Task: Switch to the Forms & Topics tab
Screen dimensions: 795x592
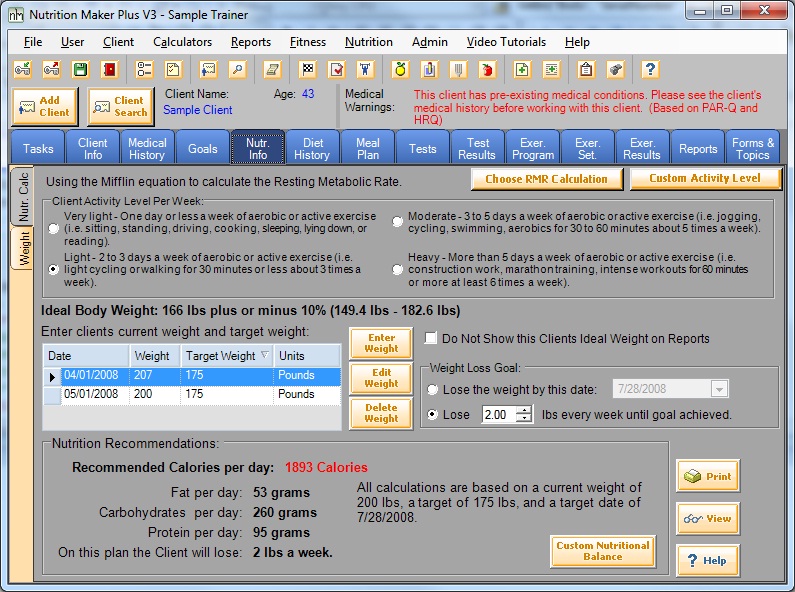Action: [x=752, y=149]
